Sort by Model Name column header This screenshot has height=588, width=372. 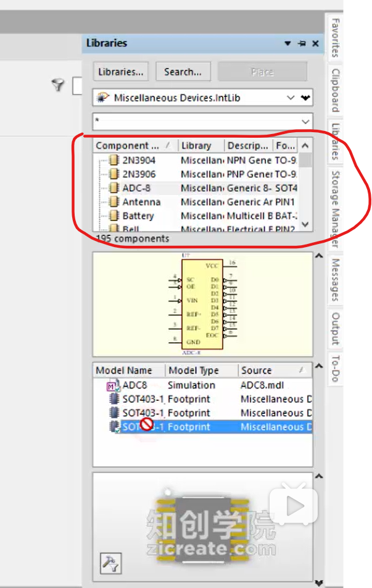tap(129, 371)
